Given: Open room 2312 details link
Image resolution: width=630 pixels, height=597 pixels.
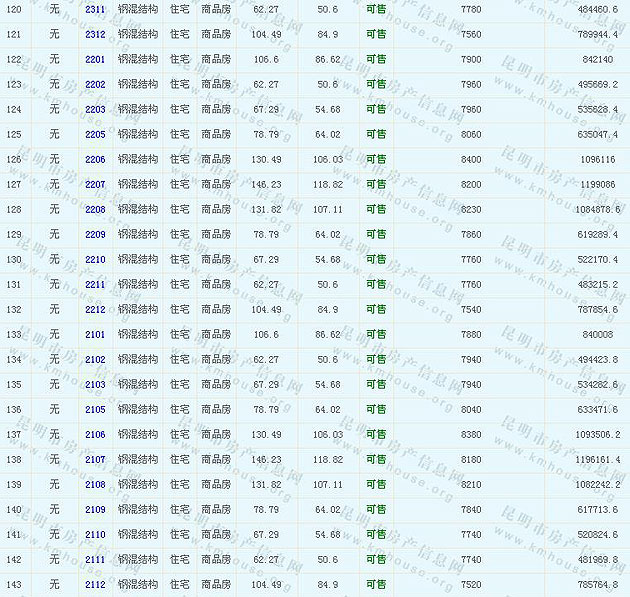Looking at the screenshot, I should point(95,34).
